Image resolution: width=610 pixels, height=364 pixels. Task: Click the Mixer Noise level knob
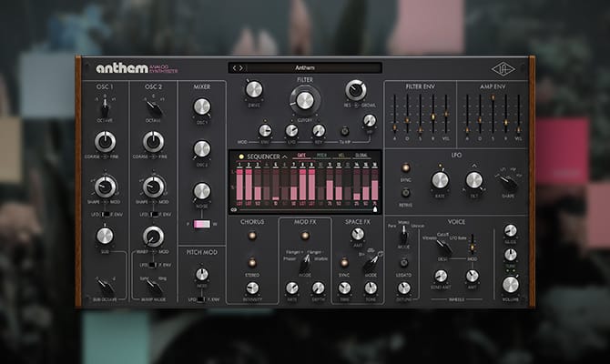pyautogui.click(x=201, y=190)
